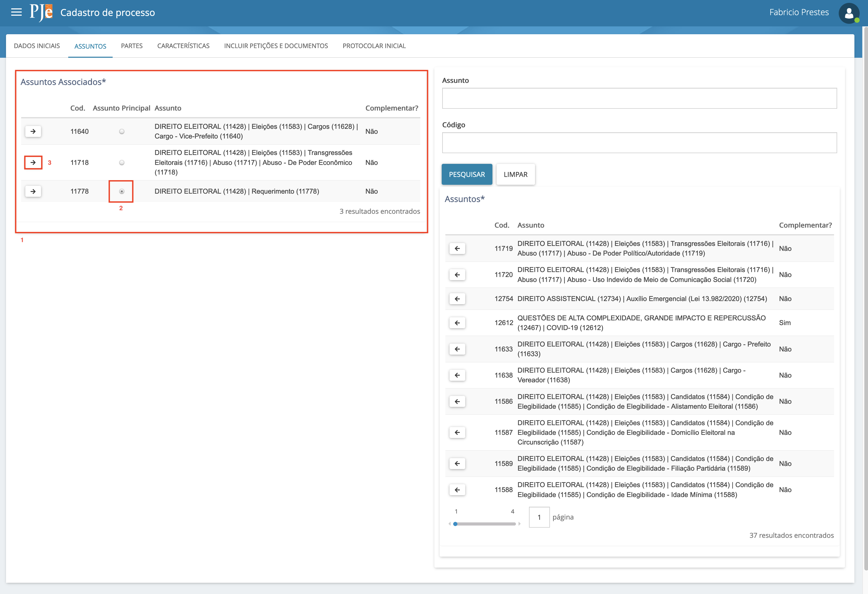Click the PJe logo
Image resolution: width=868 pixels, height=594 pixels.
41,13
